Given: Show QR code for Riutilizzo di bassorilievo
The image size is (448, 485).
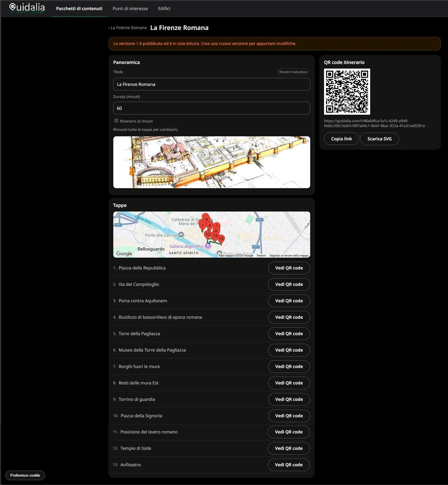Looking at the screenshot, I should (289, 317).
